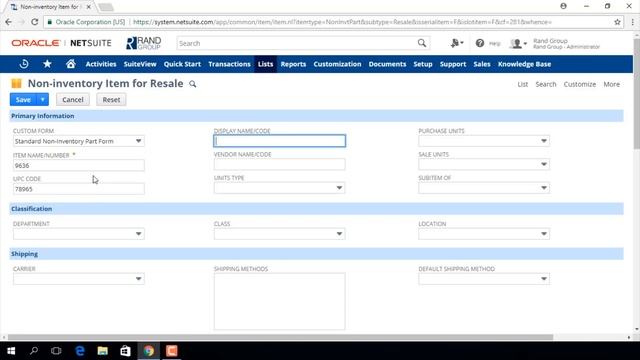Open the Shortcuts star icon
The image size is (640, 360).
47,64
